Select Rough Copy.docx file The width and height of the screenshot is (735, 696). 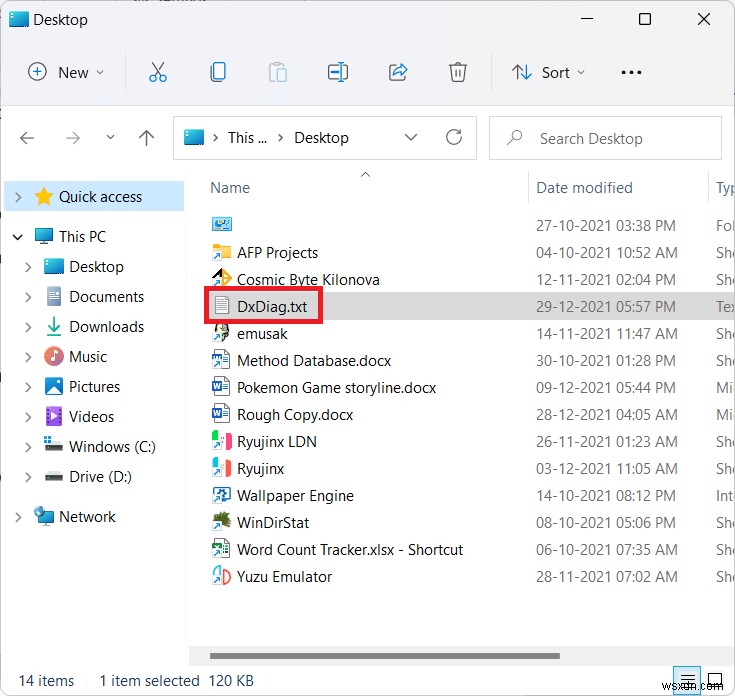point(295,414)
